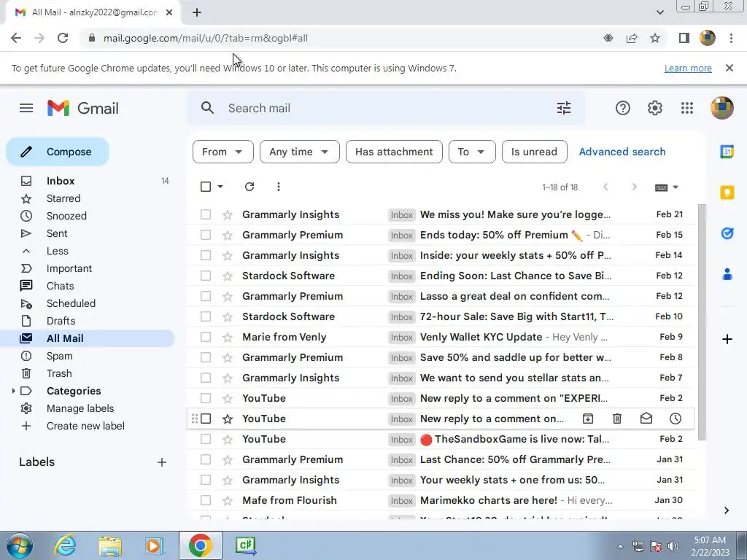Open the Sent folder
Image resolution: width=747 pixels, height=560 pixels.
[x=57, y=233]
